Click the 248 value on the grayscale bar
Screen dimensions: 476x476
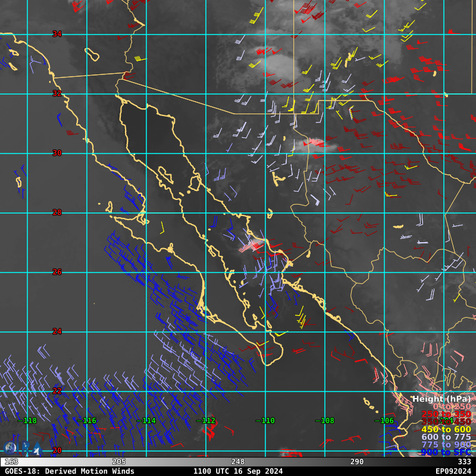click(238, 462)
